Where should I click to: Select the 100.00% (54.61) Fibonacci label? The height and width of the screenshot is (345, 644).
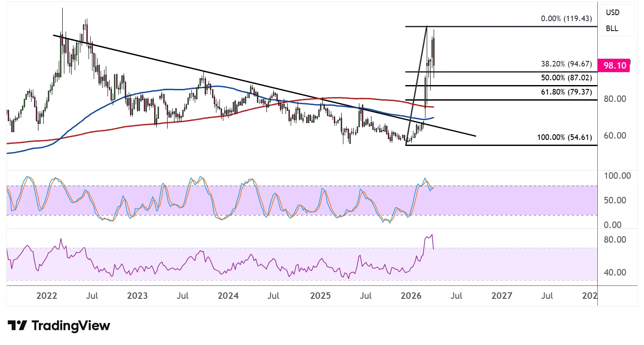click(564, 138)
